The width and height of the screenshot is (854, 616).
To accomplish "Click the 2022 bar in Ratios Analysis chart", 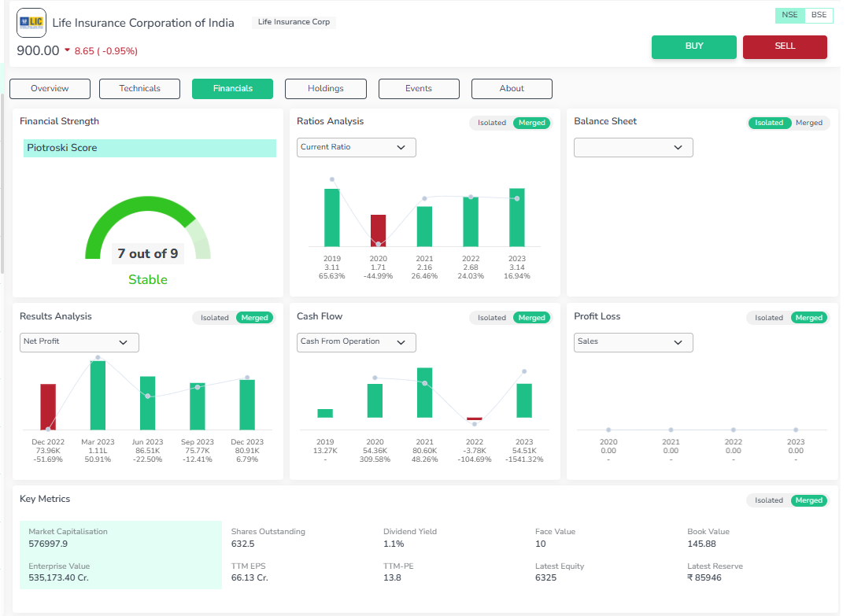I will (x=471, y=222).
